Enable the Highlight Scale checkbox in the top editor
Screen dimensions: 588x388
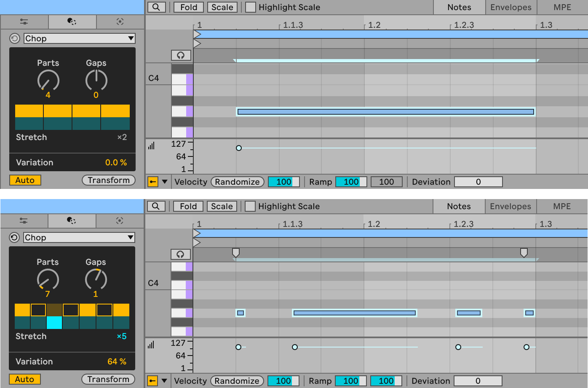251,7
